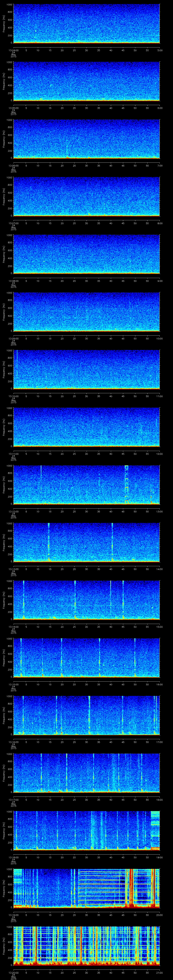Click "Frequency (Hz)" axis label of 13:19:00 panel

tap(4, 888)
